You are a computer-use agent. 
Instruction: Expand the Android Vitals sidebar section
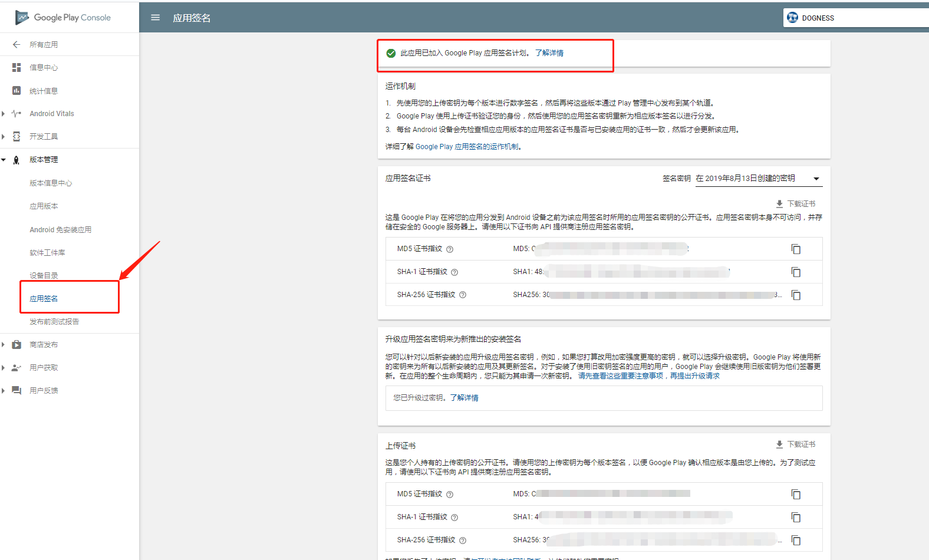[4, 114]
